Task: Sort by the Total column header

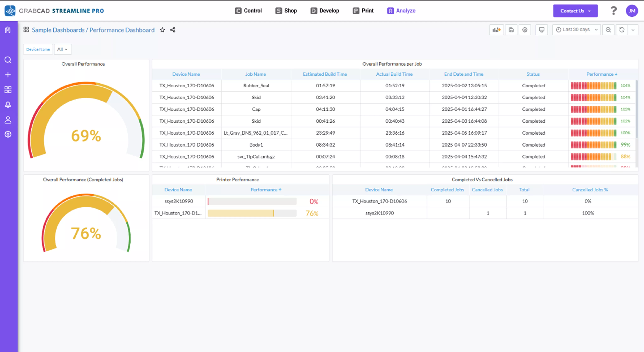Action: pos(524,190)
